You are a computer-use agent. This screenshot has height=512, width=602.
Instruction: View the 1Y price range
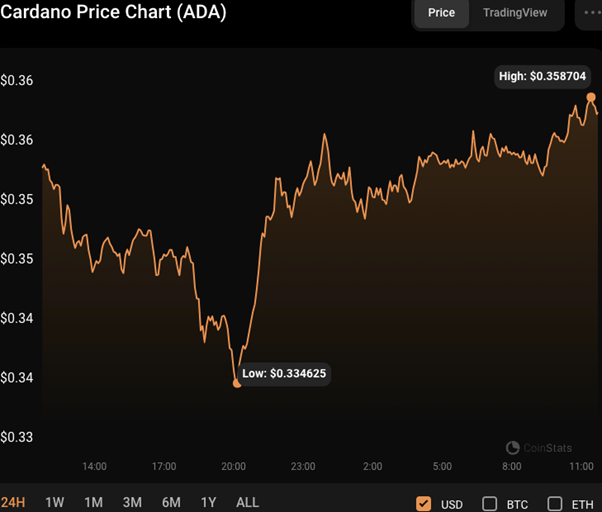(208, 502)
